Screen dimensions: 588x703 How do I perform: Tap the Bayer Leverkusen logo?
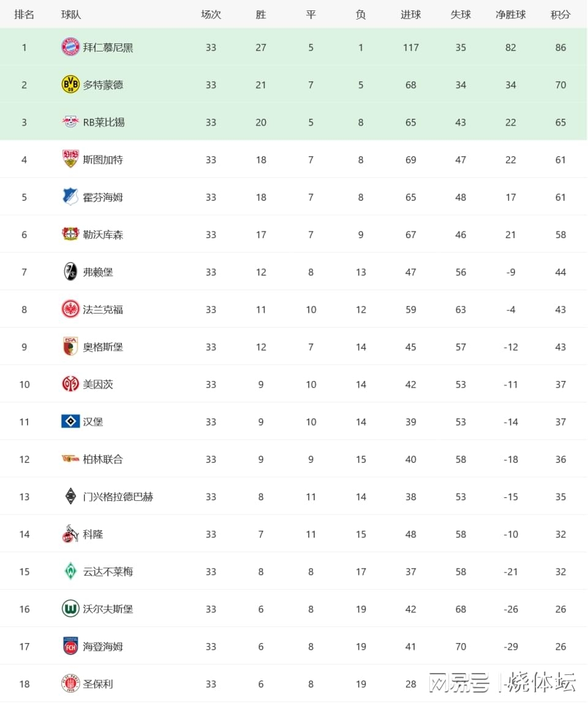[70, 234]
